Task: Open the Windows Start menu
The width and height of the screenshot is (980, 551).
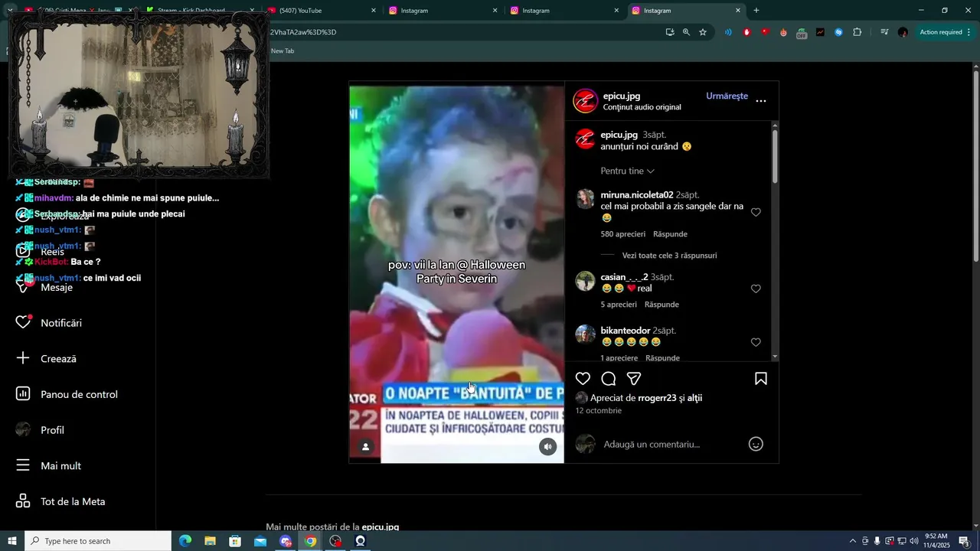Action: 11,541
